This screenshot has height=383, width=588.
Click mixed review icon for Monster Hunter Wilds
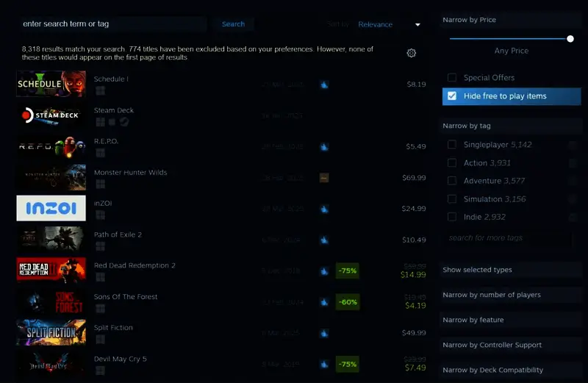[x=324, y=178]
